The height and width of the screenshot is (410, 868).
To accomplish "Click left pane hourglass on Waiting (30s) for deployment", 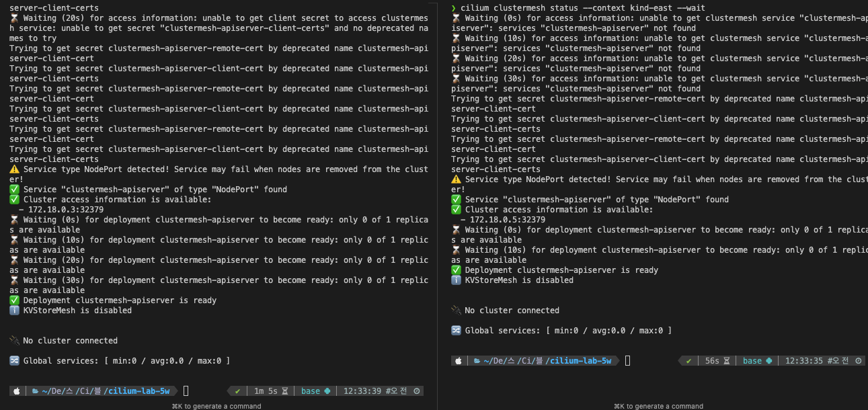I will point(14,280).
